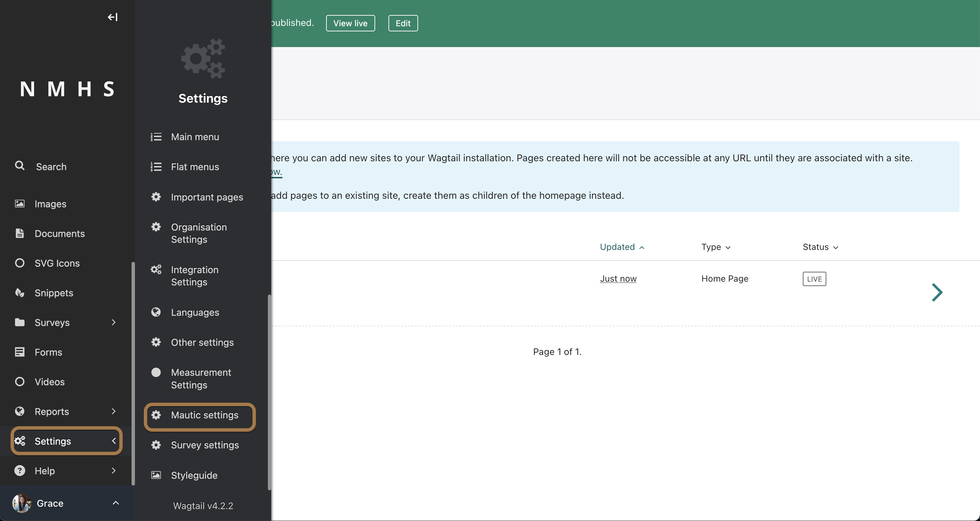
Task: Click View live button
Action: tap(350, 23)
